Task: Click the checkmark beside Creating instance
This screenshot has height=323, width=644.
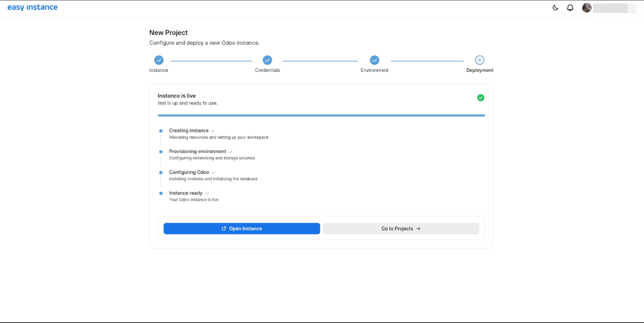Action: [x=213, y=131]
